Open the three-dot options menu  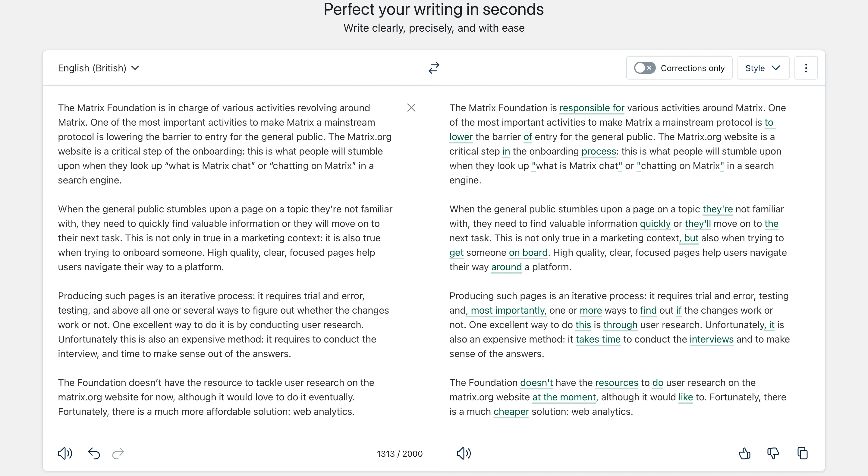point(806,68)
